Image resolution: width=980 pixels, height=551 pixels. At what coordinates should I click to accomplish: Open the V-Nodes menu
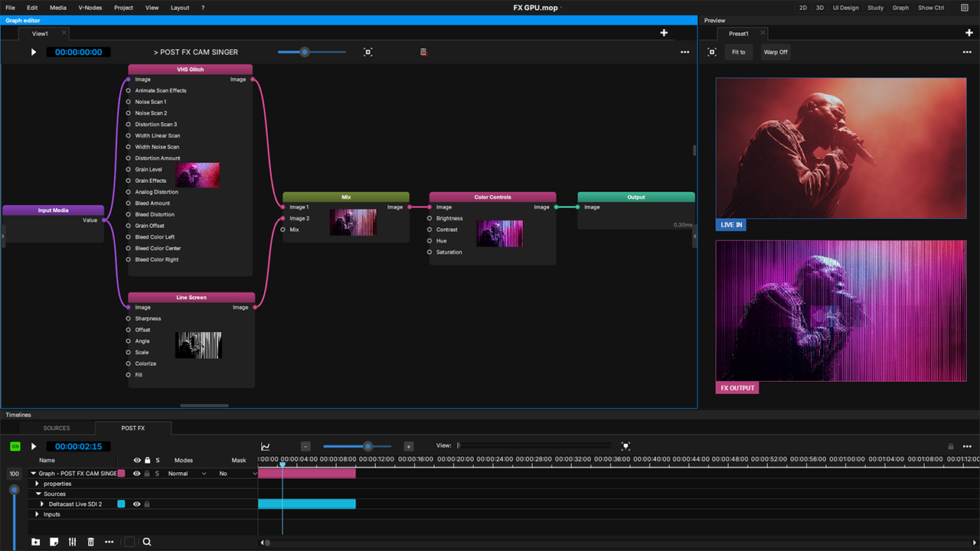[x=89, y=8]
